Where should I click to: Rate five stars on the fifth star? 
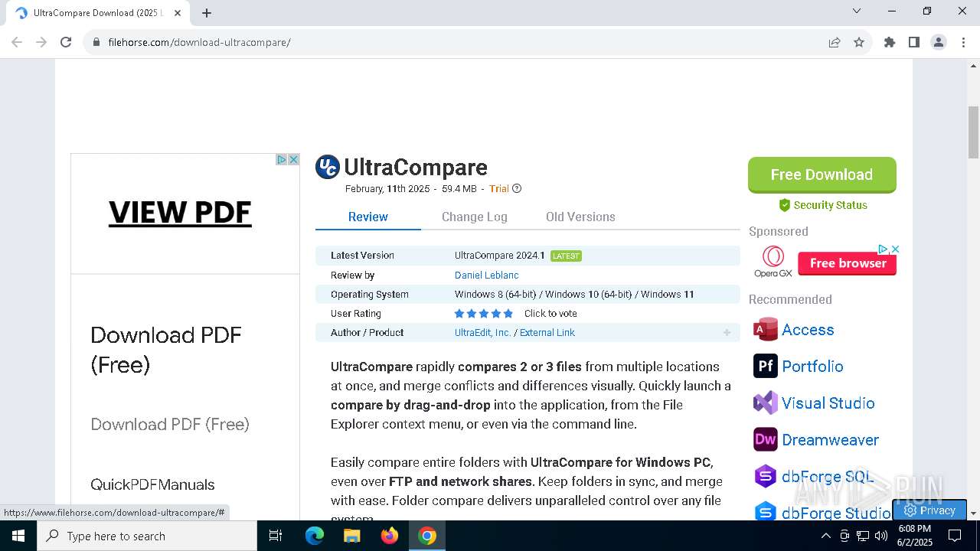pos(508,314)
